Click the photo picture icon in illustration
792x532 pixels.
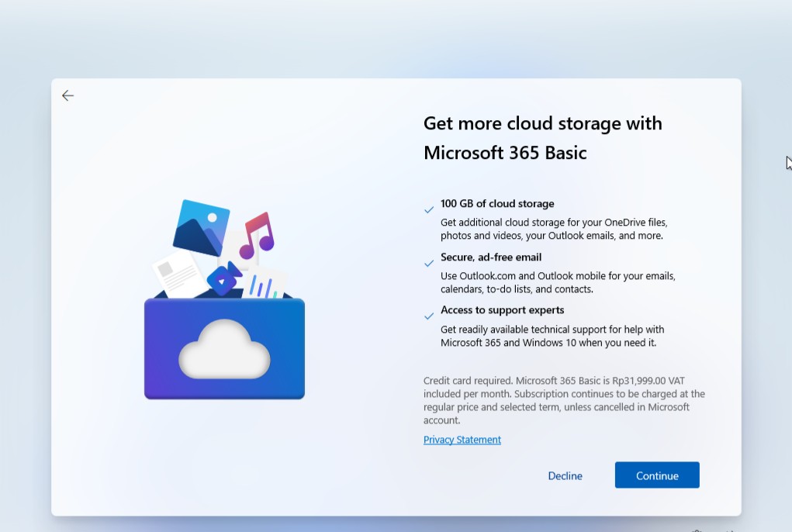(x=201, y=226)
